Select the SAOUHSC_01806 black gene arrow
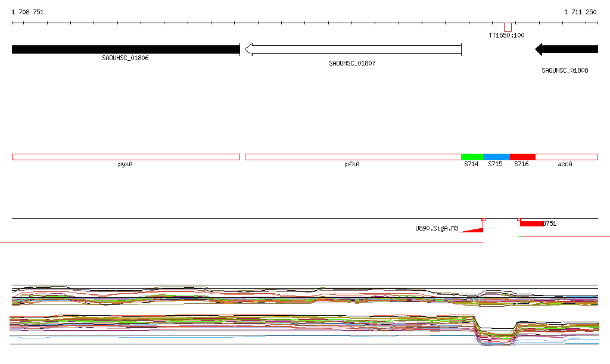Image resolution: width=610 pixels, height=364 pixels. click(x=126, y=49)
